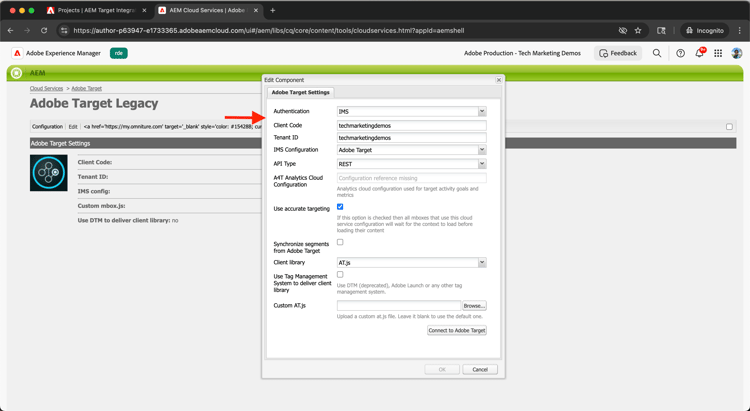
Task: Click Configuration in the configuration bar
Action: [47, 127]
